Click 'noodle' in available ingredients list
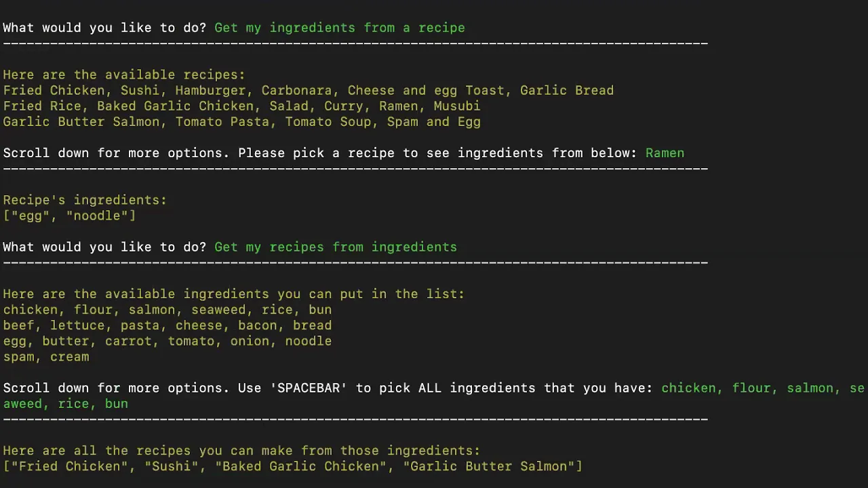This screenshot has width=868, height=488. [x=309, y=341]
